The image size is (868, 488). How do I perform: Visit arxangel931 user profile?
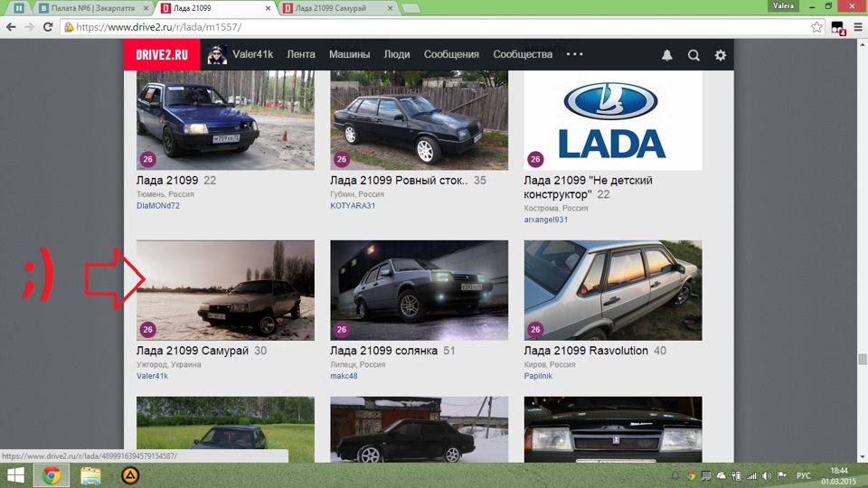point(546,220)
